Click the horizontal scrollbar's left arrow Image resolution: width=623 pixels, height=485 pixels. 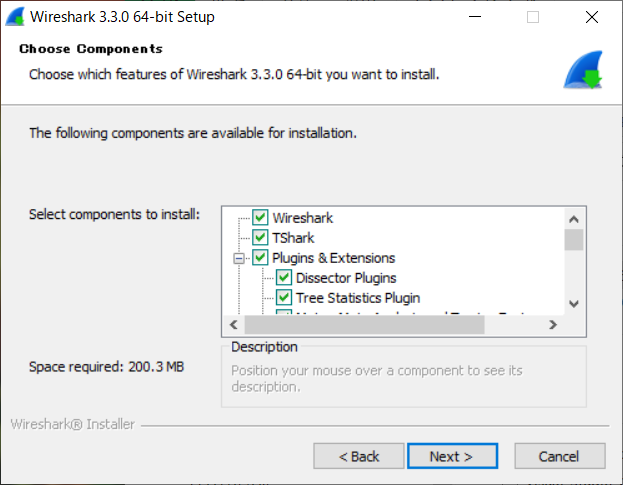pyautogui.click(x=233, y=325)
